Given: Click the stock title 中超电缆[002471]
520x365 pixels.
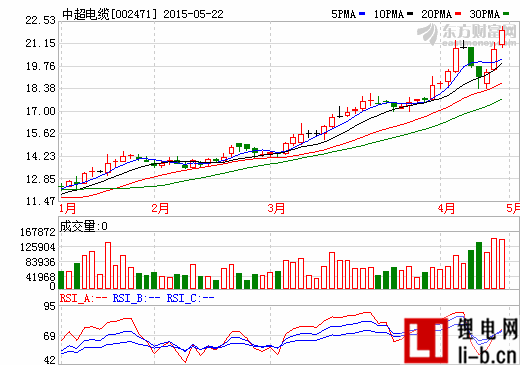Looking at the screenshot, I should click(110, 14).
